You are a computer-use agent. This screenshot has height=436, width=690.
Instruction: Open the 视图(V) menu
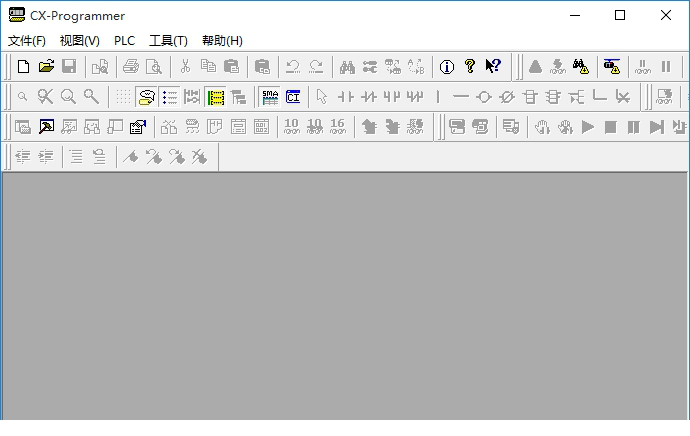[80, 41]
